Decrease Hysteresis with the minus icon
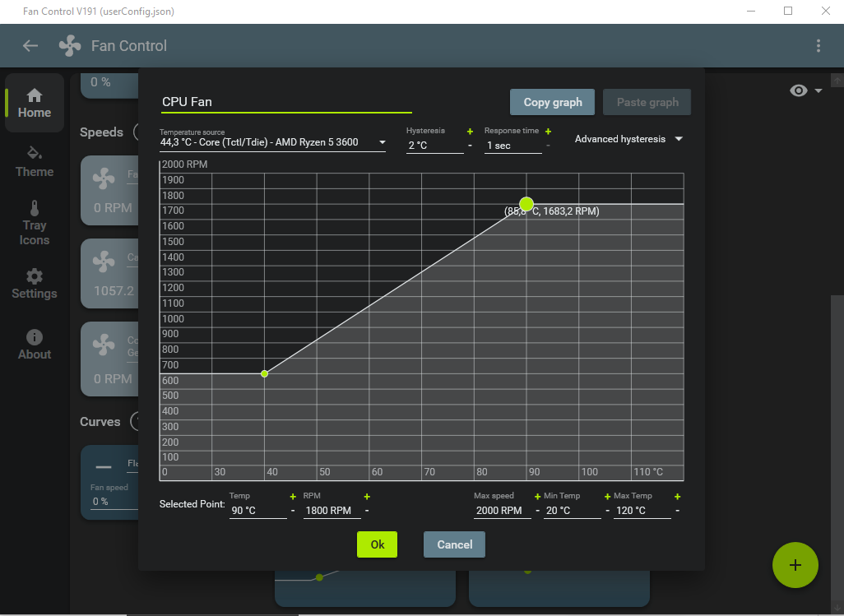 pos(470,146)
